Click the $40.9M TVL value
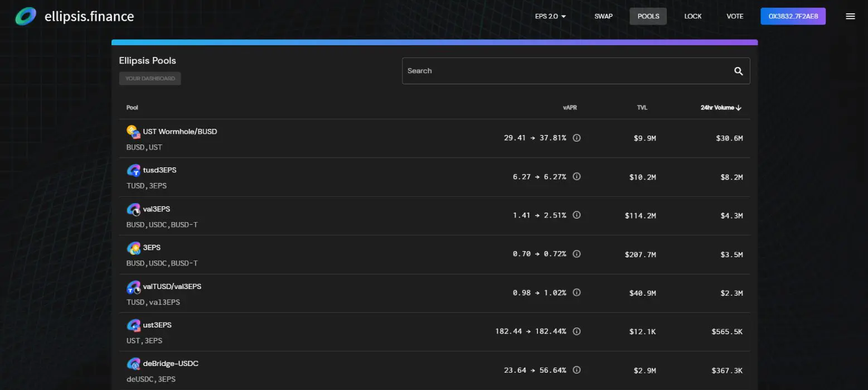Viewport: 868px width, 390px height. tap(643, 293)
